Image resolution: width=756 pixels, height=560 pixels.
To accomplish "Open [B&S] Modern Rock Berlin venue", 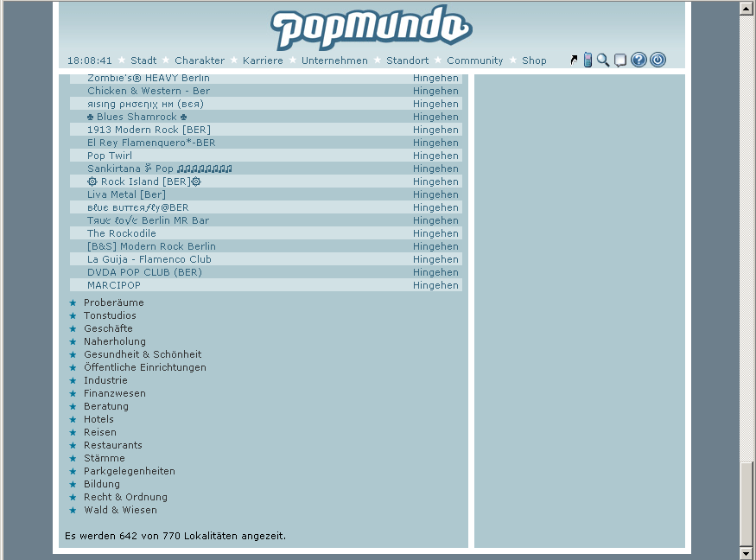I will click(x=151, y=246).
